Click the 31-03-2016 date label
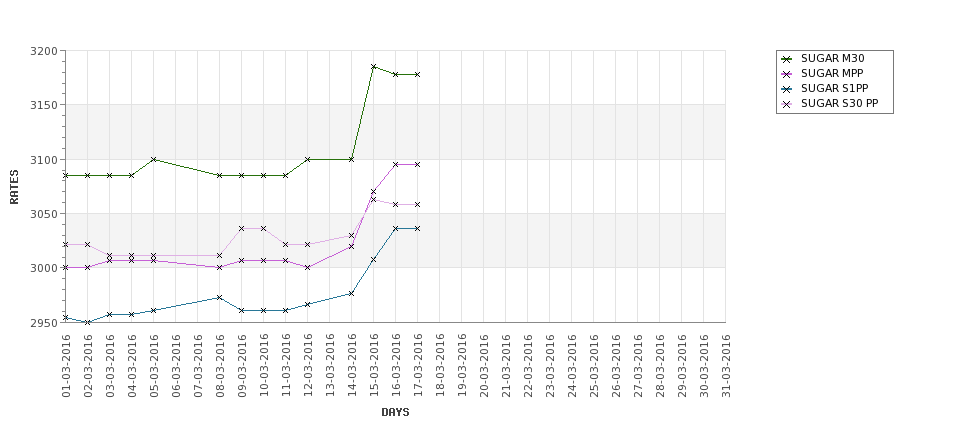This screenshot has width=975, height=429. coord(726,366)
